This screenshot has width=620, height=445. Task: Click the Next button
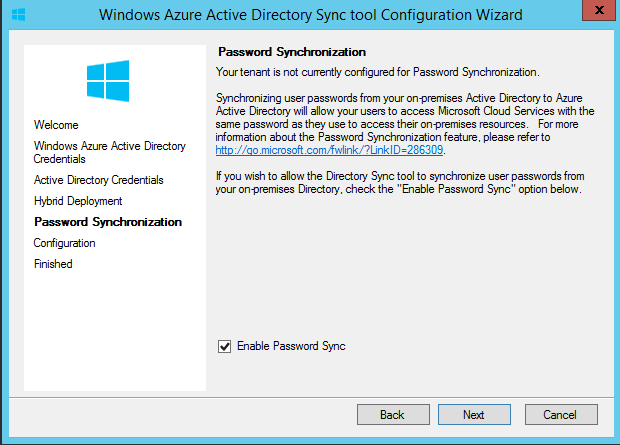point(474,415)
